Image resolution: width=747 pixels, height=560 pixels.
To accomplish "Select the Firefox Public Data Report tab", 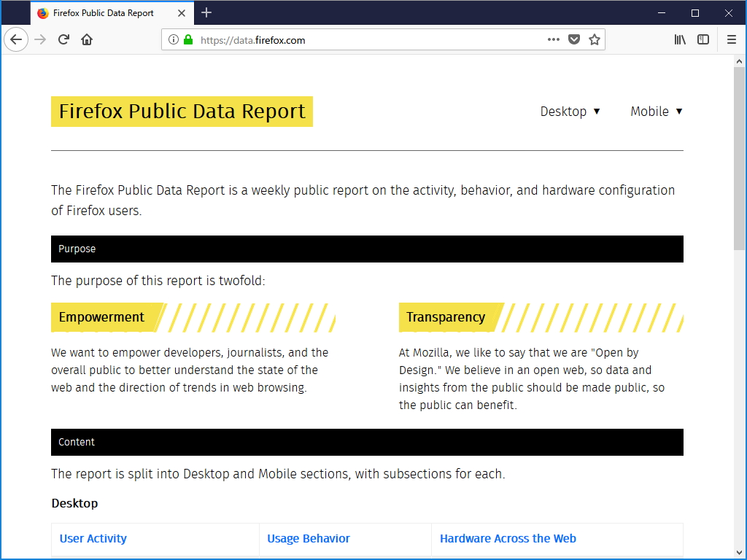I will [102, 12].
